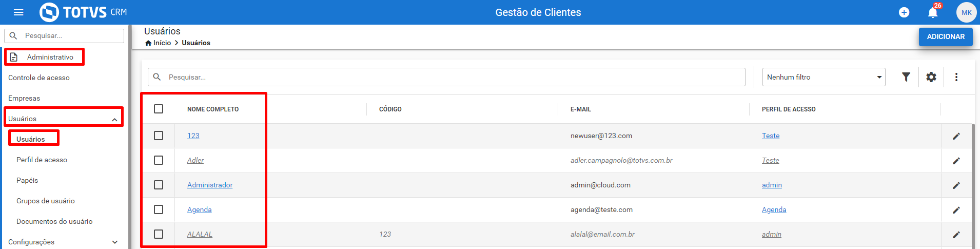
Task: Open user link Adler
Action: (195, 160)
